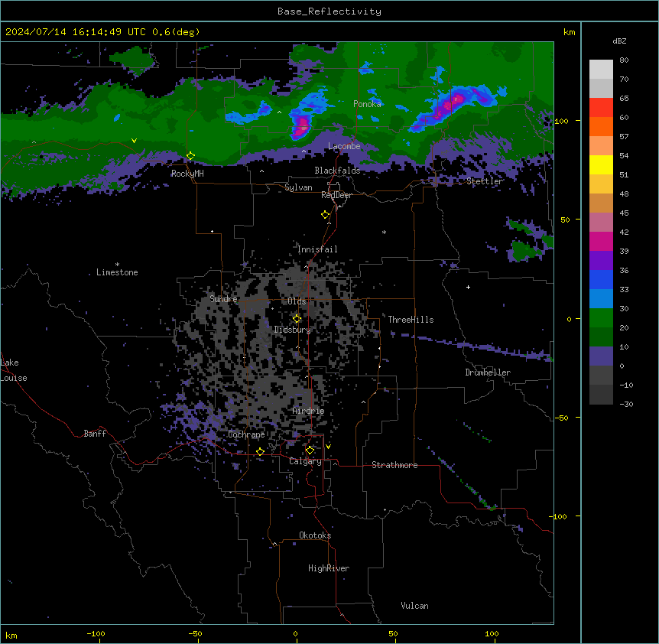Click the Cochrane label
This screenshot has height=644, width=659.
pos(246,434)
